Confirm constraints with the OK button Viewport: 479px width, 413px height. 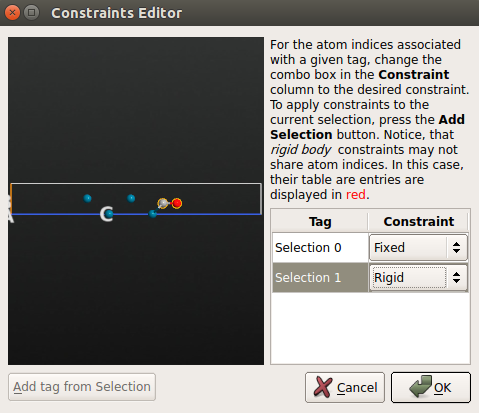point(431,387)
